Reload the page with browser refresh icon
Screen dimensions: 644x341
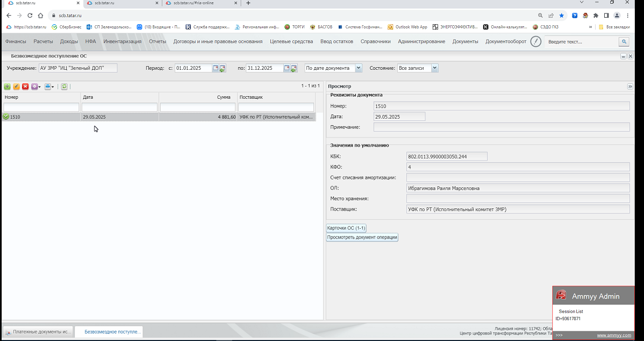(x=30, y=15)
